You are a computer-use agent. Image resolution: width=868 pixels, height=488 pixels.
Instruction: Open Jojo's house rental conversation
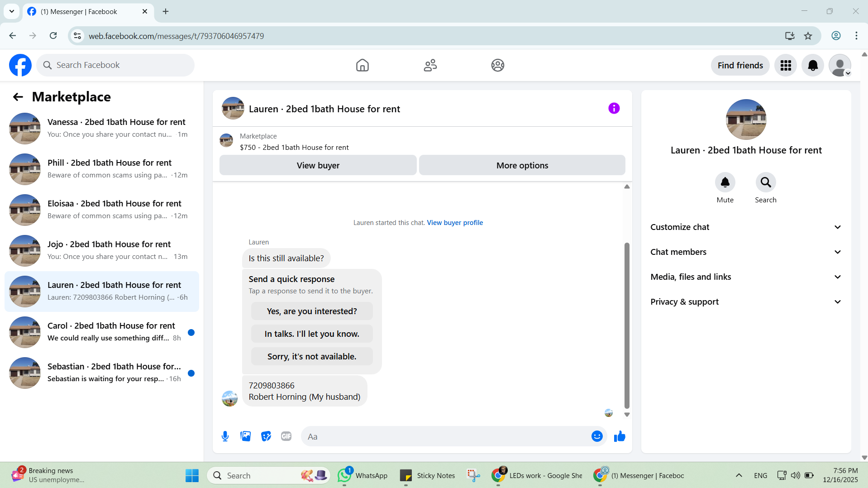pos(102,251)
